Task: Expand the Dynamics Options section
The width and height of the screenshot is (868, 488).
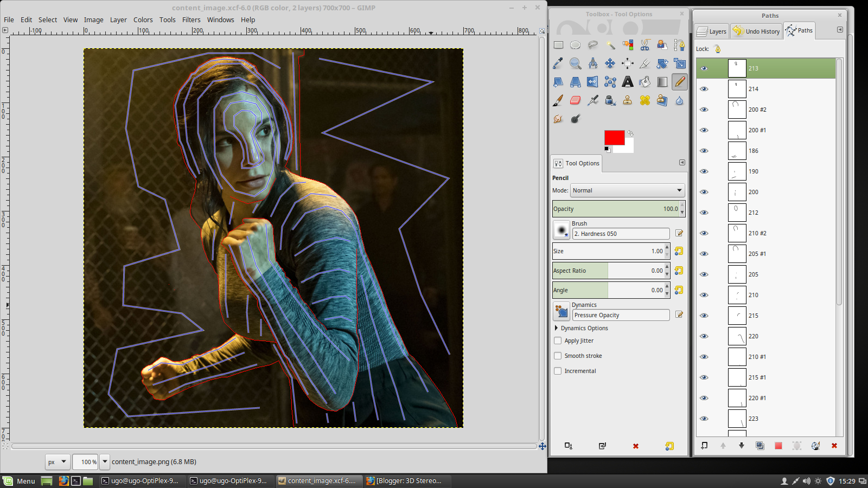Action: [x=556, y=328]
